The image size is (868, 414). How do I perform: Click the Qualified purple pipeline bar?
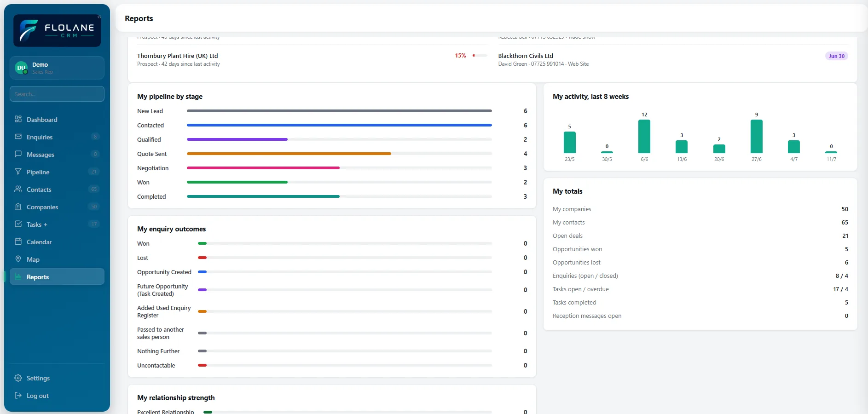pos(237,139)
